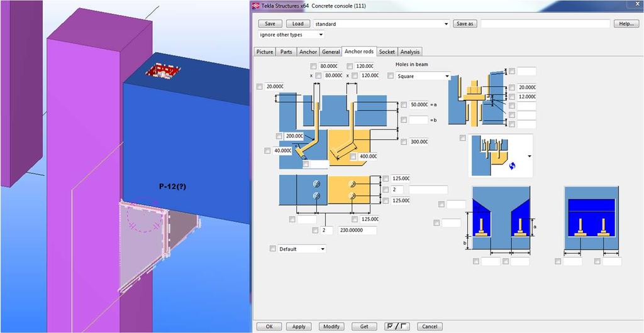The image size is (644, 333).
Task: Click the empty =b input field
Action: click(x=418, y=120)
